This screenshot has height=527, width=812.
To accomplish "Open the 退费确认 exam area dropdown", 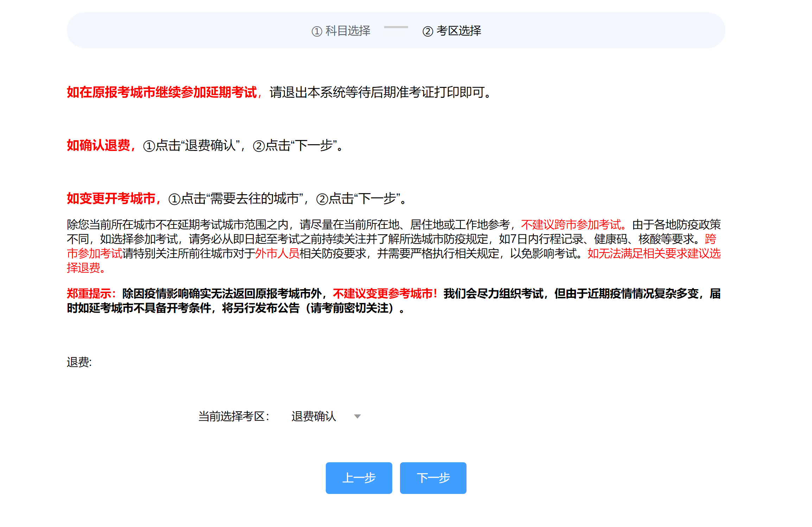I will (326, 416).
